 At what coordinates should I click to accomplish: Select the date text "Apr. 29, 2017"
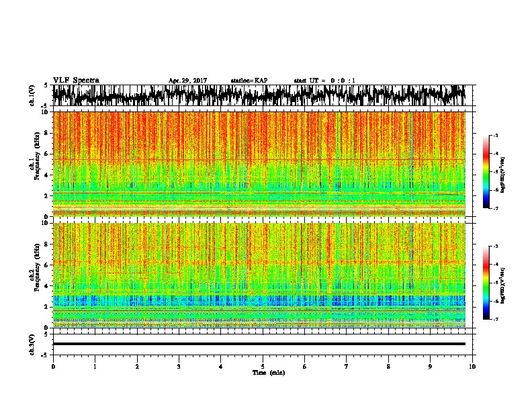click(187, 81)
